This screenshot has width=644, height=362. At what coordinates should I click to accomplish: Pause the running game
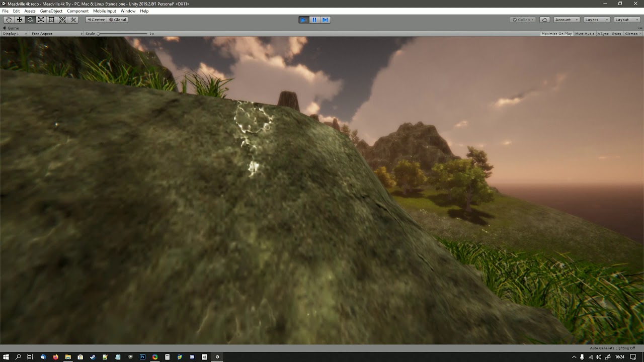click(x=314, y=20)
